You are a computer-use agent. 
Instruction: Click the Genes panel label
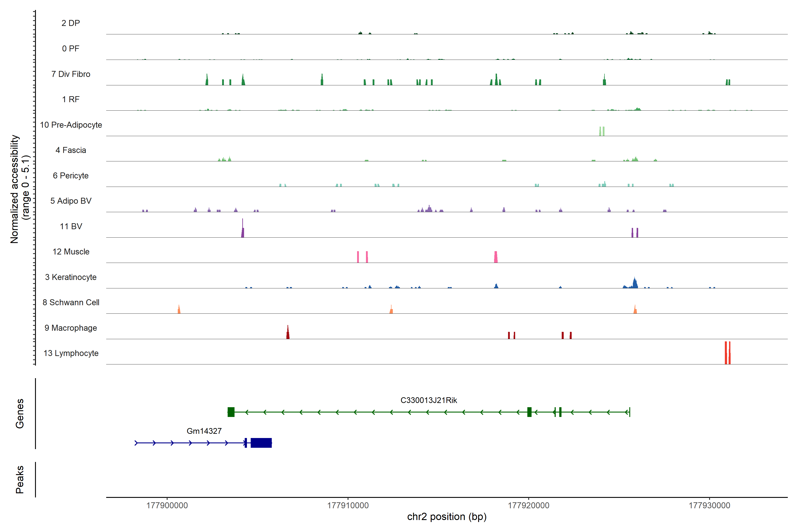tap(20, 414)
